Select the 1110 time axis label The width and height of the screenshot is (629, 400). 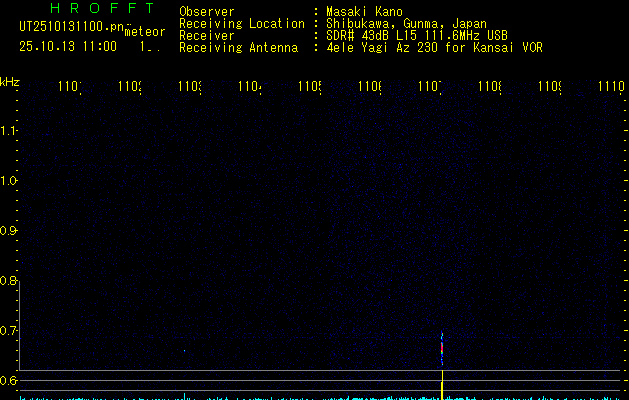coord(610,88)
